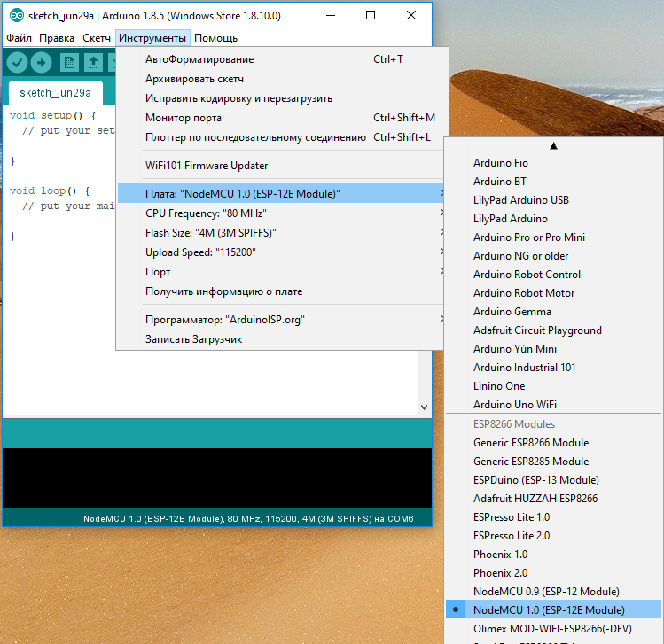Viewport: 664px width, 644px height.
Task: Click the scroll-up triangle in board list
Action: pyautogui.click(x=553, y=146)
